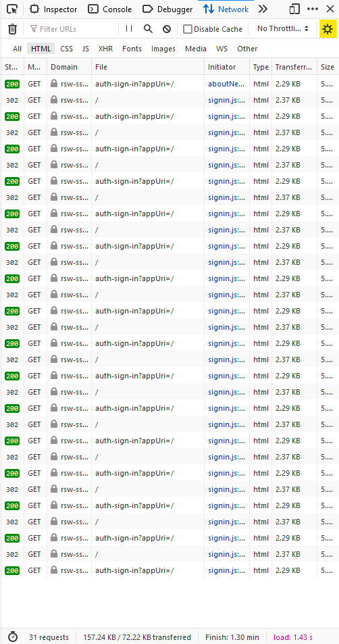Toggle the WS request filter
This screenshot has height=644, width=339.
(x=221, y=49)
